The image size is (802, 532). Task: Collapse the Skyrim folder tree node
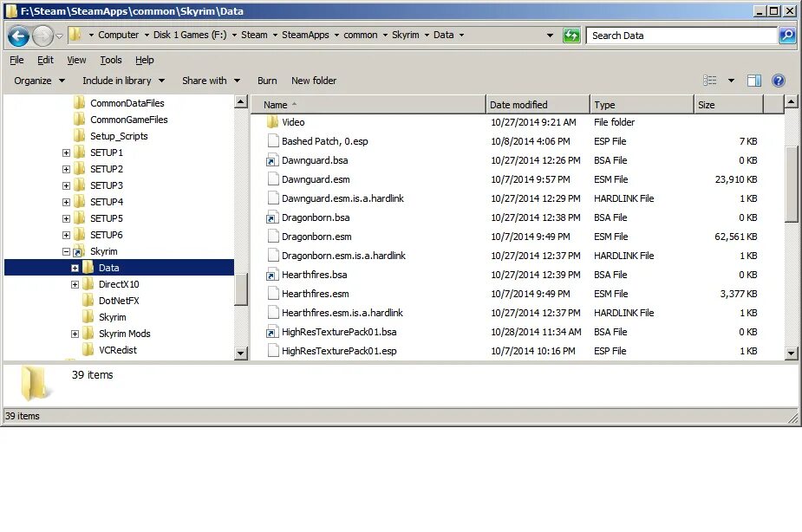[66, 251]
